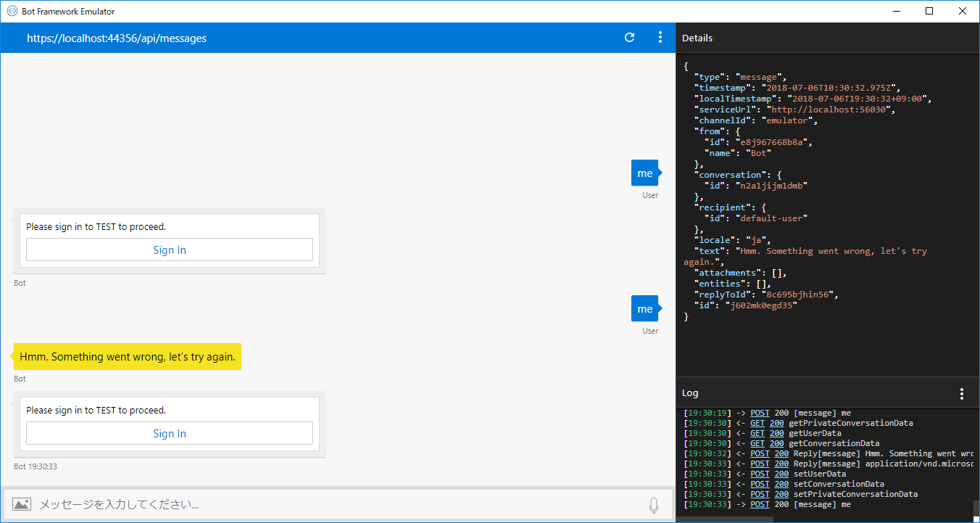Image resolution: width=980 pixels, height=523 pixels.
Task: Activate the microphone speech input icon
Action: 654,505
